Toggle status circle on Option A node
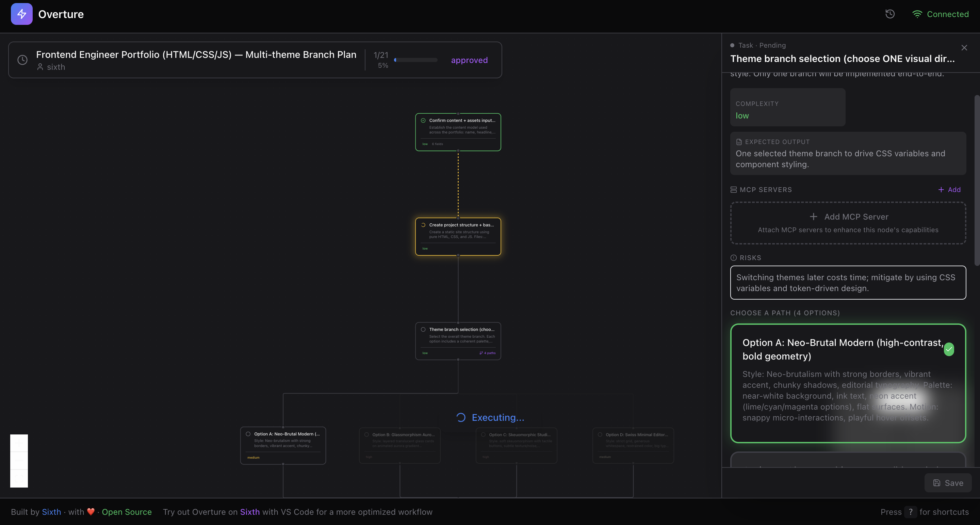 pyautogui.click(x=248, y=434)
